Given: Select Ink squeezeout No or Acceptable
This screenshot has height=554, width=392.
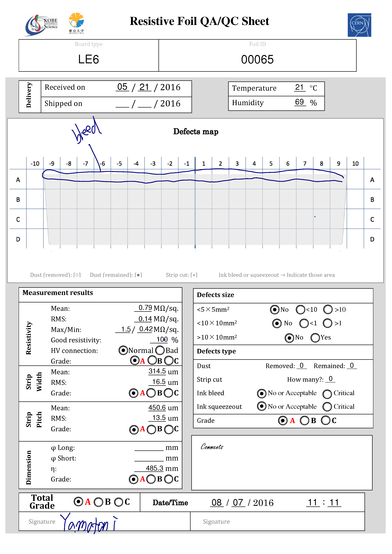Looking at the screenshot, I should tap(262, 406).
